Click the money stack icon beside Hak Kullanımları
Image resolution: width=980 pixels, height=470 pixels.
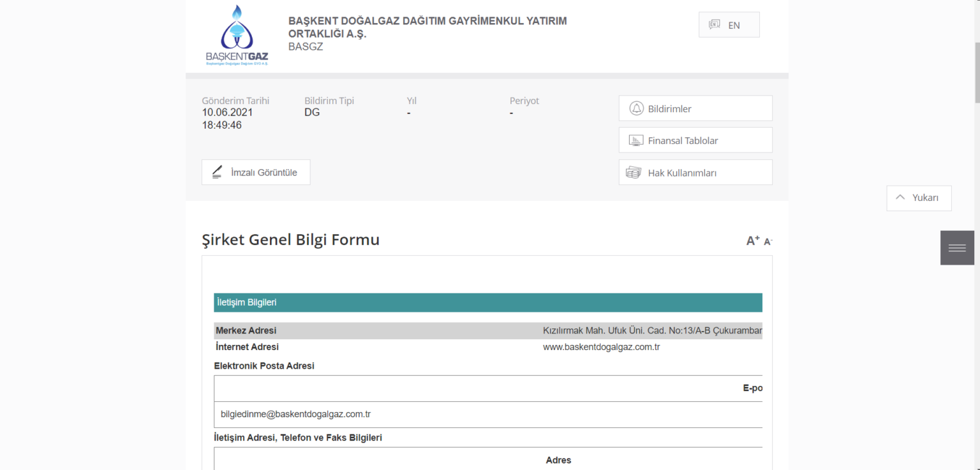point(633,172)
